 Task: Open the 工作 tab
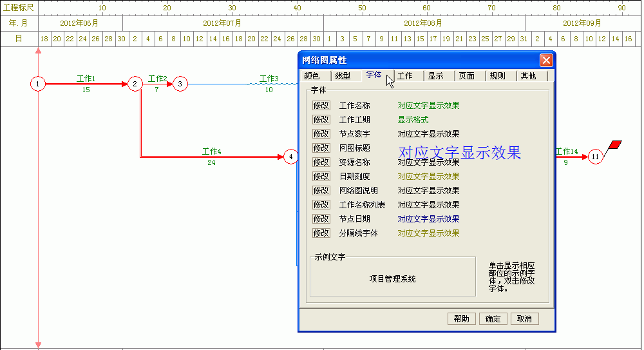click(408, 76)
